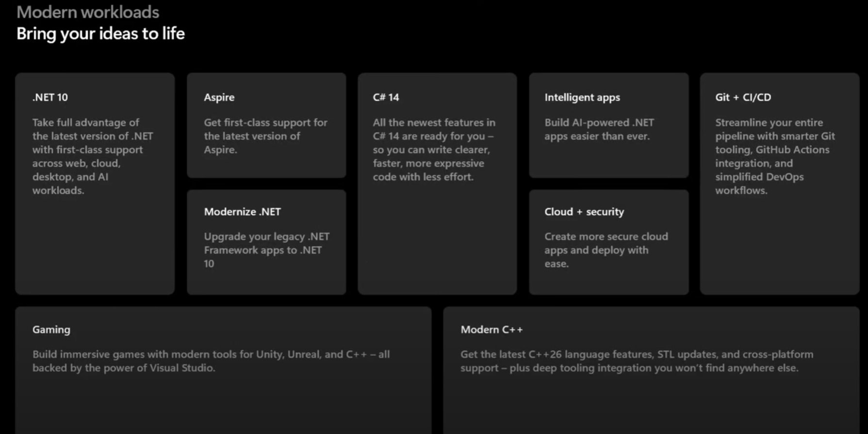
Task: Open the Git + CI/CD card
Action: coord(780,184)
